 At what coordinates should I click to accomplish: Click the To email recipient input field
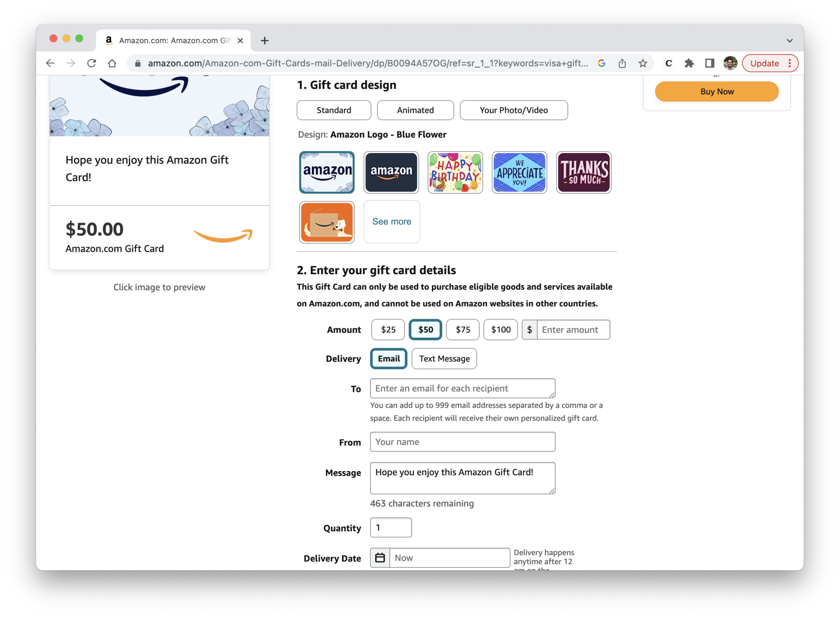[462, 388]
